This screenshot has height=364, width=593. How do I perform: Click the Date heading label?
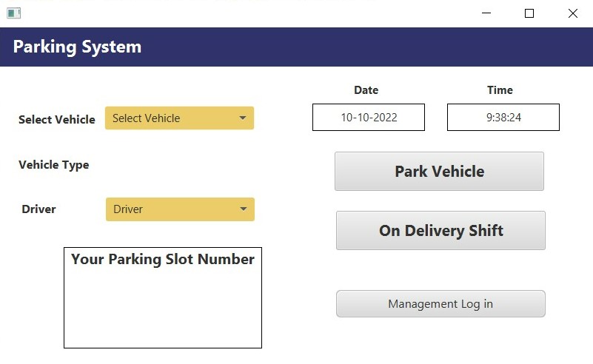click(366, 90)
